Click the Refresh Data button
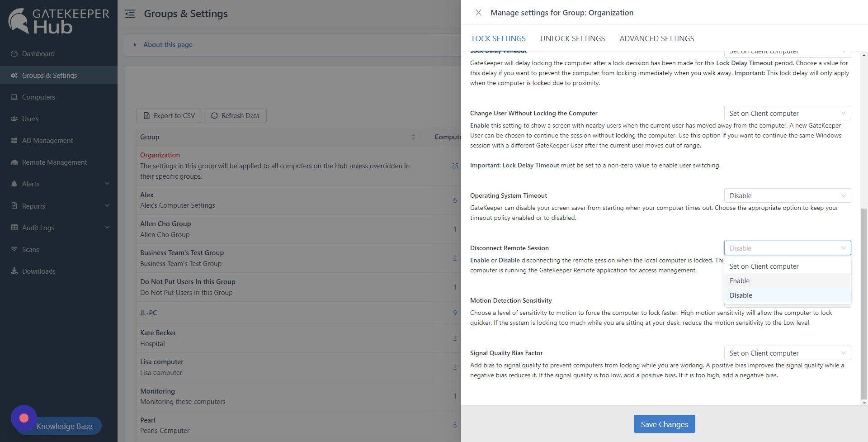 click(x=235, y=116)
